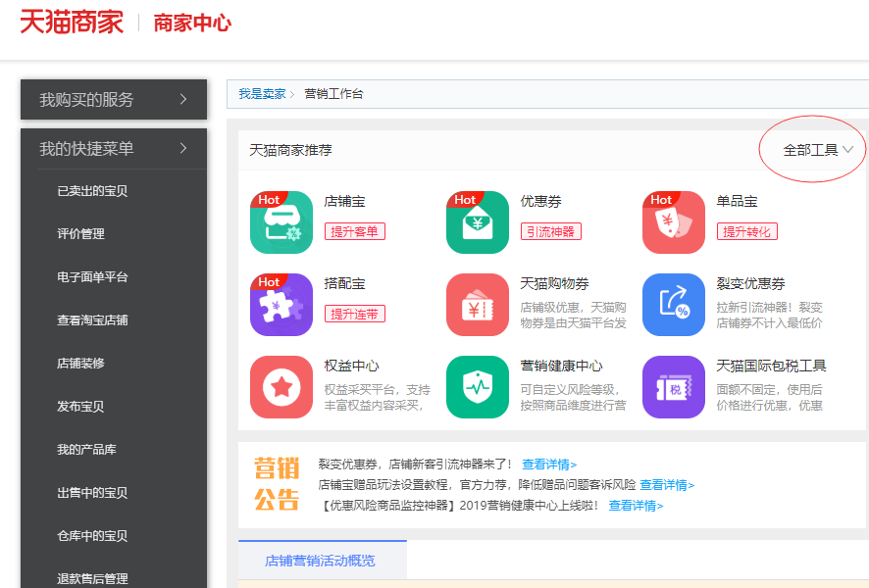Click the 天猫商家 logo
869x588 pixels.
tap(72, 23)
